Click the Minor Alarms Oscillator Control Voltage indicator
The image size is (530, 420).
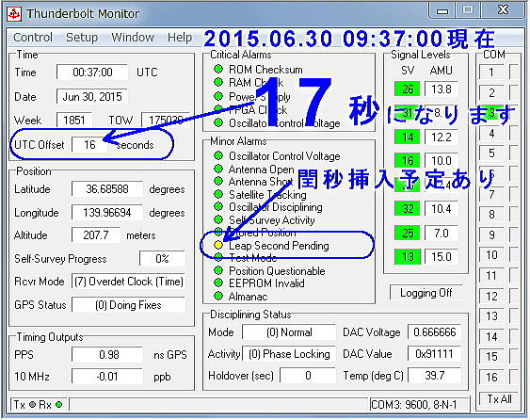tap(218, 156)
